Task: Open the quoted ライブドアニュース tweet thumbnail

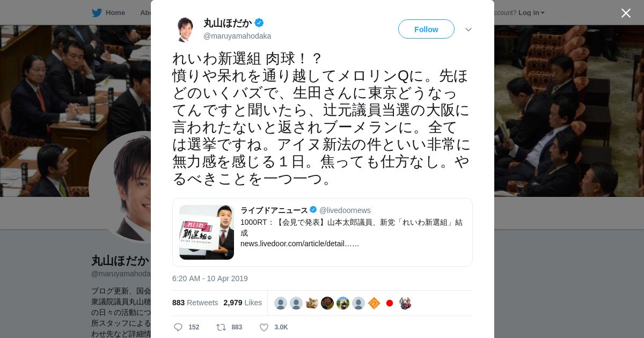Action: point(207,232)
